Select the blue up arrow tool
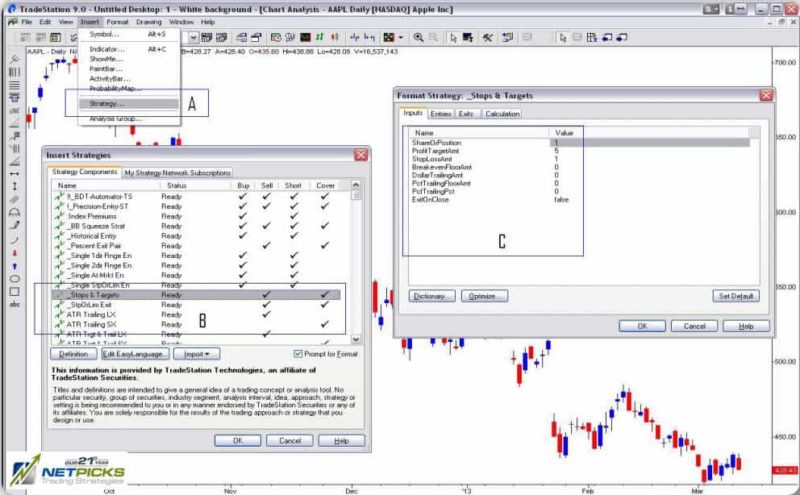 pos(14,266)
